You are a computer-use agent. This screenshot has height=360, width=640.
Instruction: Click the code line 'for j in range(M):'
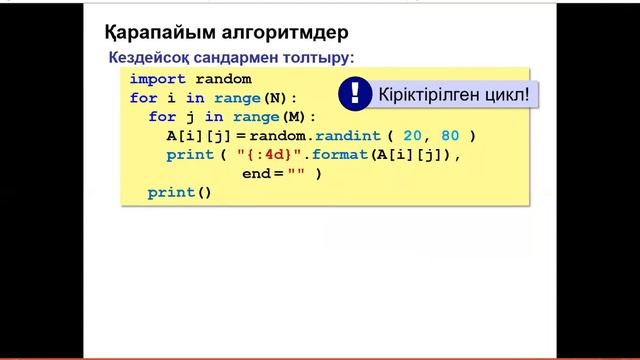coord(232,117)
